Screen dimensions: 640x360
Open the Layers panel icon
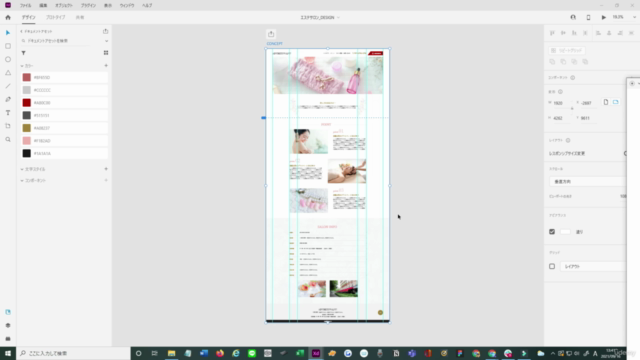tap(8, 325)
